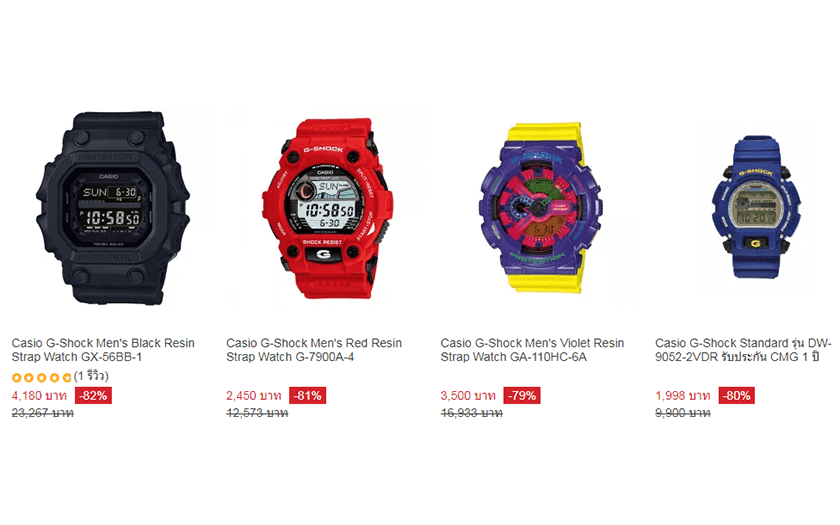Open the (1 รีวิว) review count
Viewport: 840px width, 525px height.
tap(91, 376)
